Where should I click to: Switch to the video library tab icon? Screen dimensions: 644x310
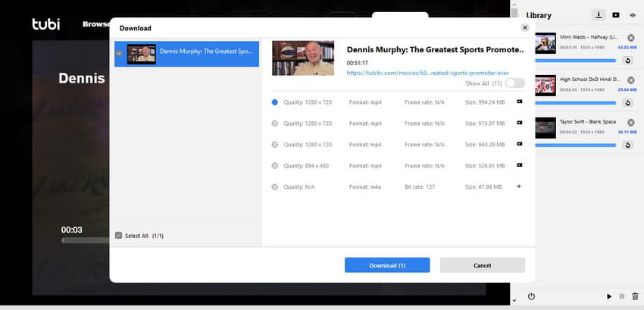pos(616,14)
